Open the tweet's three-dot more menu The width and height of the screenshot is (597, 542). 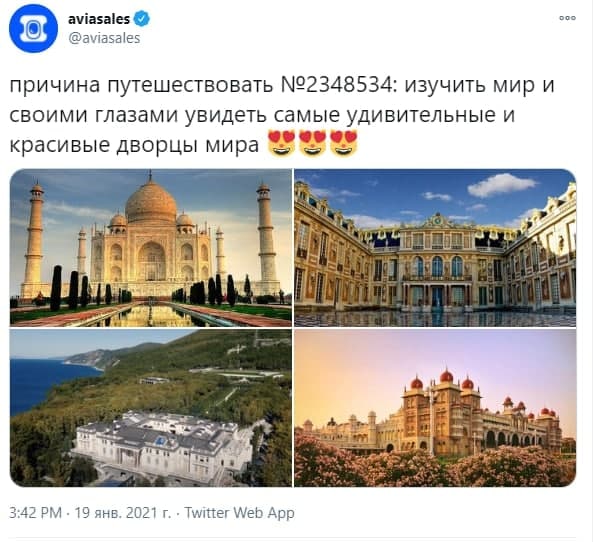[567, 18]
